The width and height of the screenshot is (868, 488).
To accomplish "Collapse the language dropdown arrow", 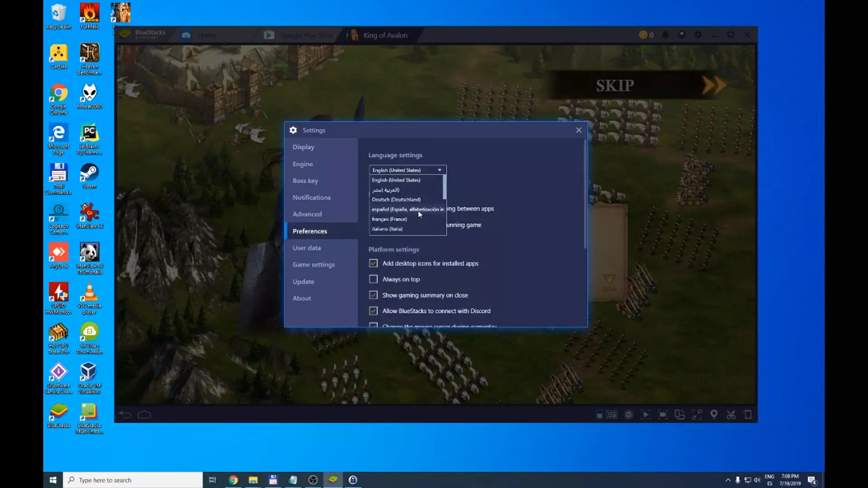I will [x=439, y=170].
